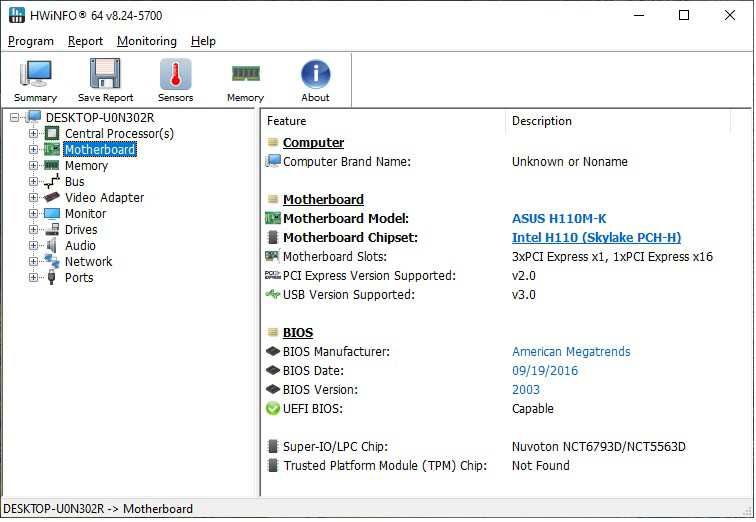This screenshot has height=522, width=756.
Task: Click the Memory toolbar icon
Action: (245, 73)
